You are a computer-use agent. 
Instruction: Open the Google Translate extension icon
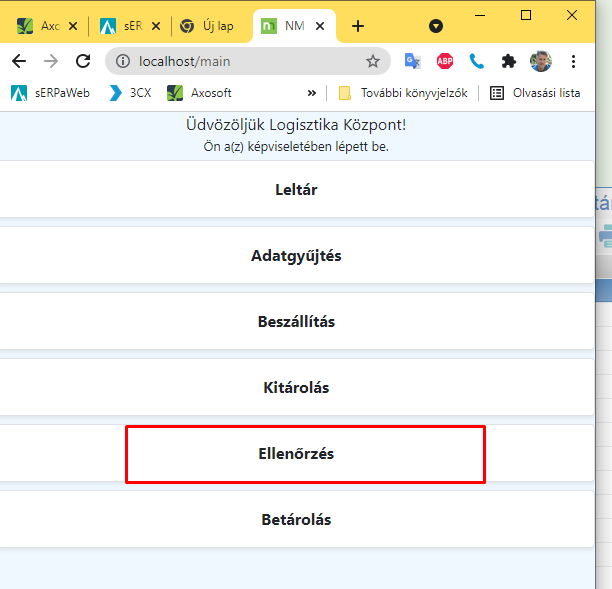pyautogui.click(x=413, y=61)
